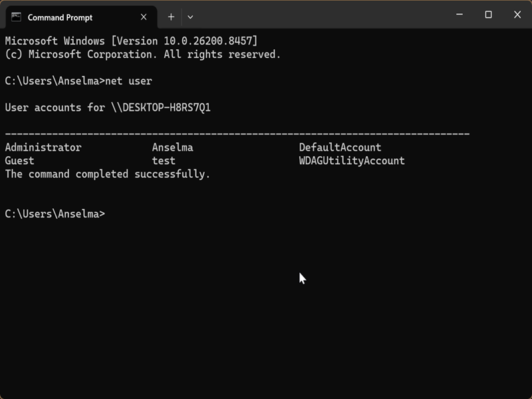Click the Command Prompt icon in the tab
This screenshot has width=532, height=399.
pyautogui.click(x=16, y=17)
